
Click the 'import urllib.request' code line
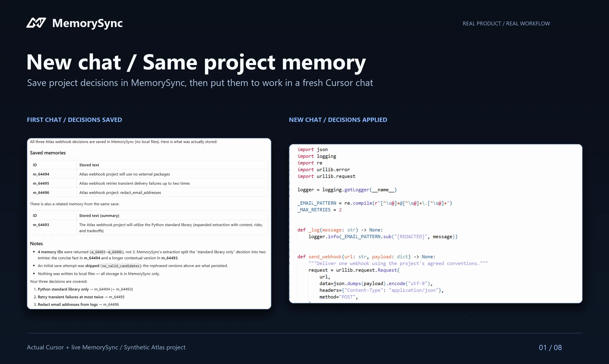(326, 176)
